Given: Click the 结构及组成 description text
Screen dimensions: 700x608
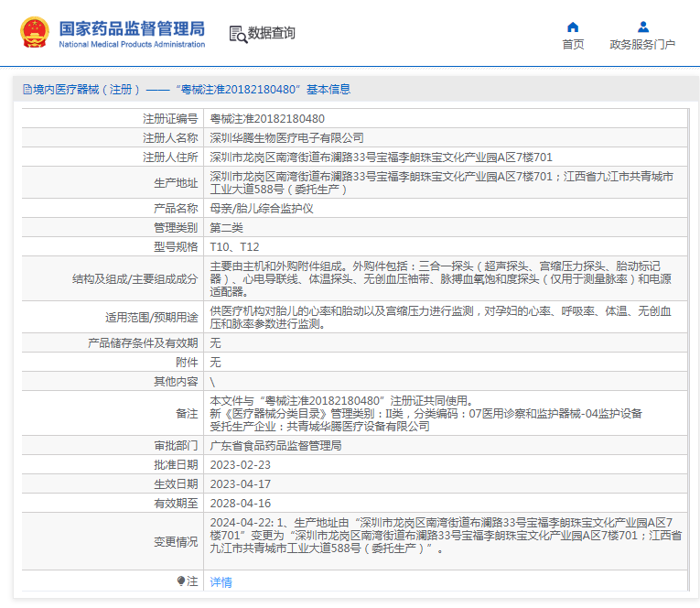Looking at the screenshot, I should click(441, 278).
